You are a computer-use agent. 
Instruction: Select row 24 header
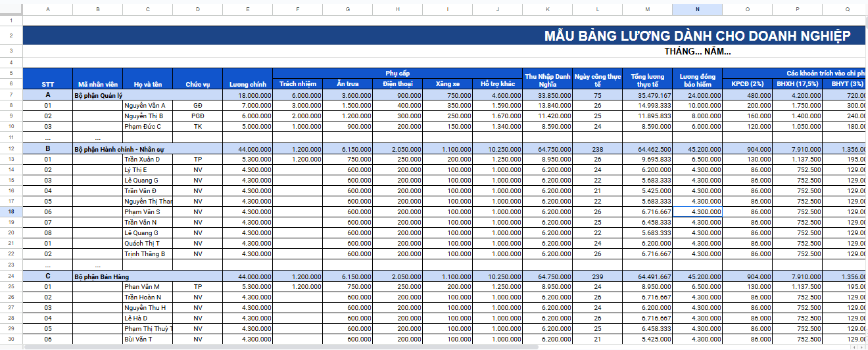click(x=11, y=276)
